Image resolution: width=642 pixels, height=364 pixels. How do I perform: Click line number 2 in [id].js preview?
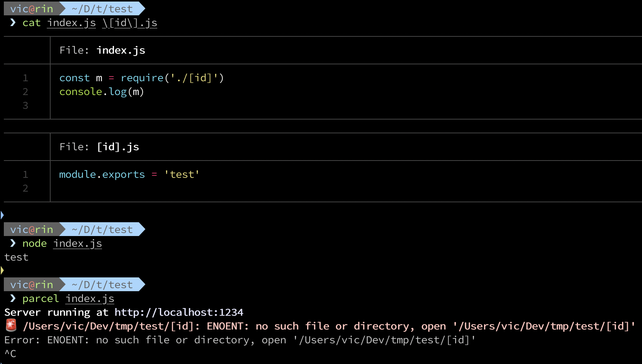(25, 188)
